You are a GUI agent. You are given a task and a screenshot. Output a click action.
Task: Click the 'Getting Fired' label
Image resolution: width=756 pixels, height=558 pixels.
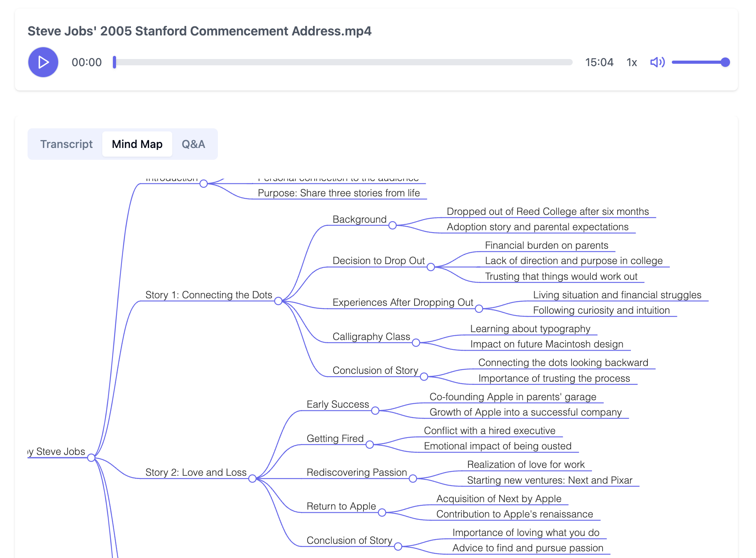pyautogui.click(x=335, y=438)
